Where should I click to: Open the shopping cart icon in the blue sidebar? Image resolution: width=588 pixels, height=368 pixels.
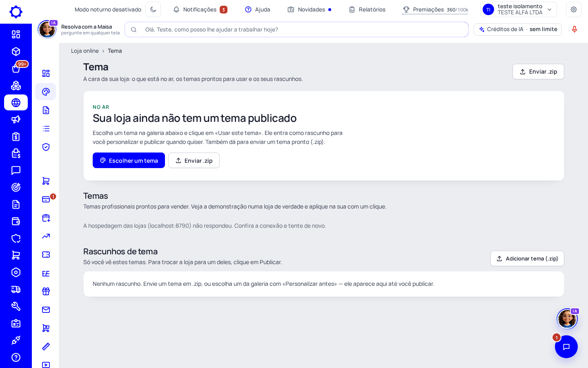tap(16, 255)
